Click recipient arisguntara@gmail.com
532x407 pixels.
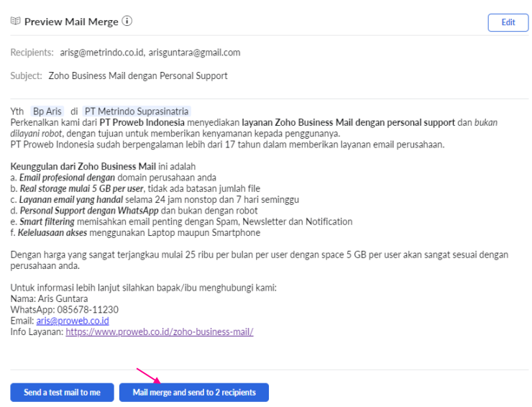tap(194, 52)
